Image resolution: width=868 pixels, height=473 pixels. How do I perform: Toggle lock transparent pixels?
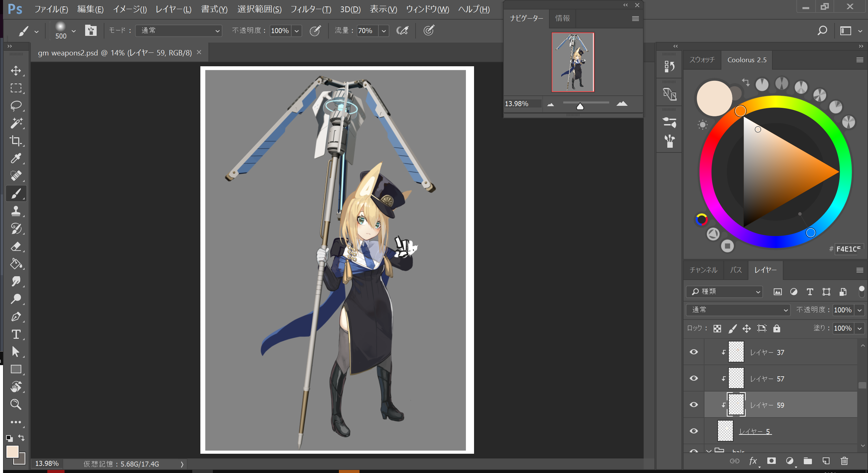click(x=717, y=328)
